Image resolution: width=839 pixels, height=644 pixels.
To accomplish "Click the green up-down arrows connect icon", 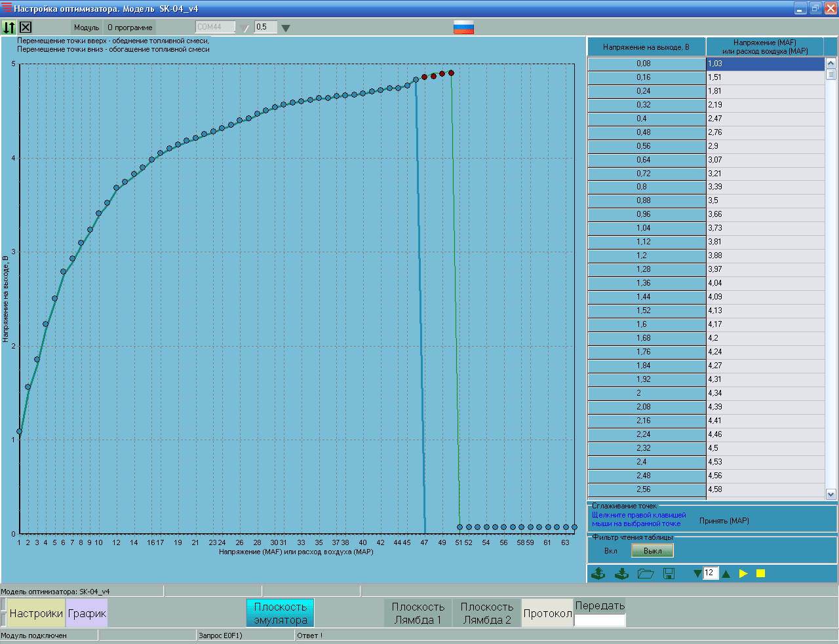I will coord(9,28).
